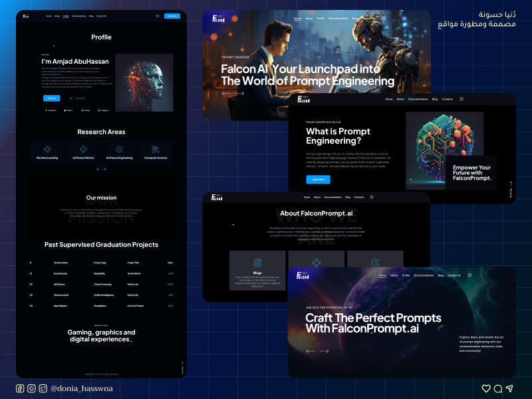
Task: Click the Blogs card in About section
Action: coord(257,270)
